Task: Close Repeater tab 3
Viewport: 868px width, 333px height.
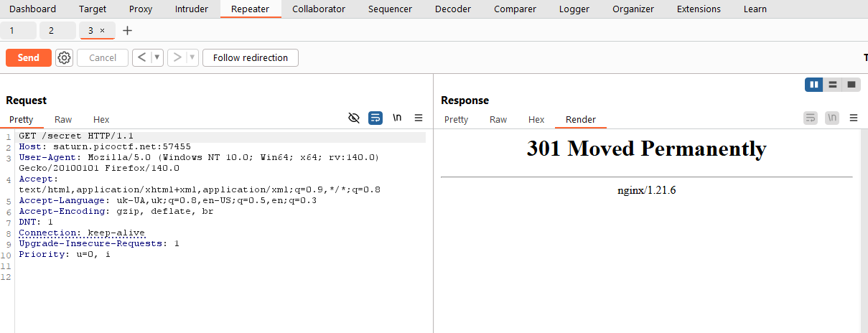Action: pyautogui.click(x=102, y=31)
